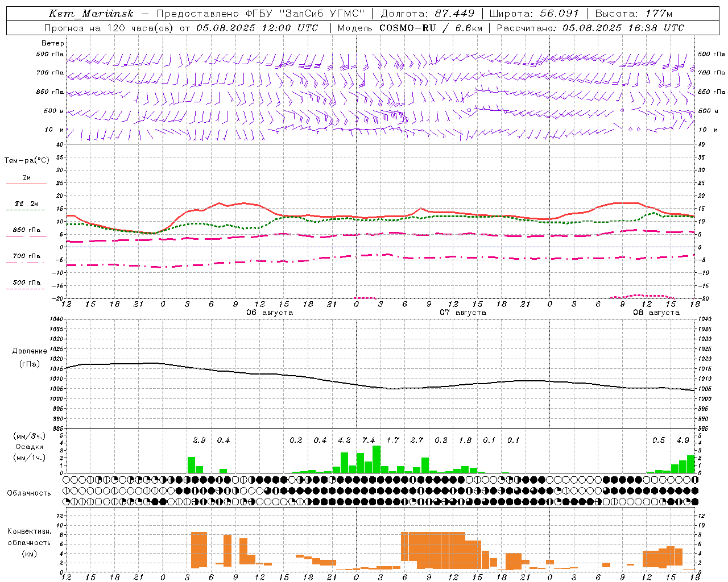The height and width of the screenshot is (582, 728).
Task: Click the Конвективн. convective cloud label
Action: tap(29, 531)
